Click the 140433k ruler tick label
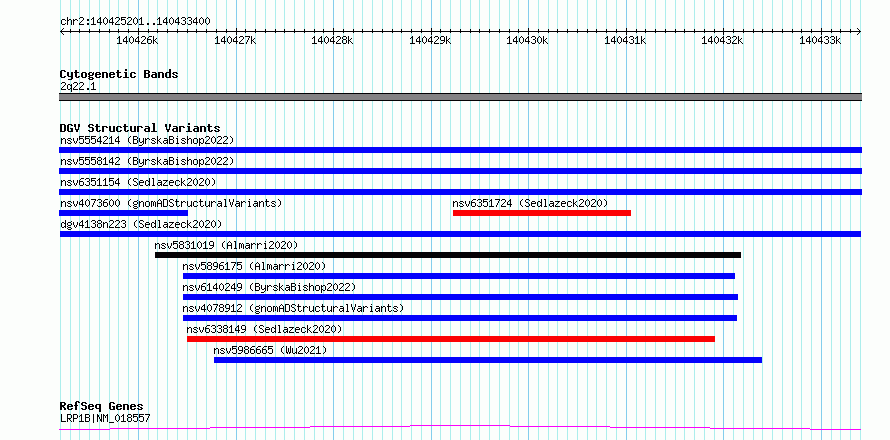 pyautogui.click(x=821, y=40)
